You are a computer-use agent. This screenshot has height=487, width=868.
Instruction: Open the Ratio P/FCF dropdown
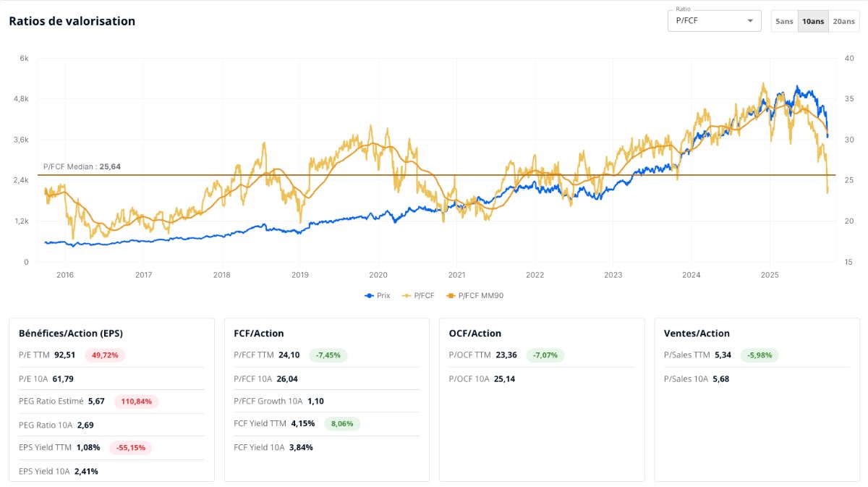(x=714, y=21)
